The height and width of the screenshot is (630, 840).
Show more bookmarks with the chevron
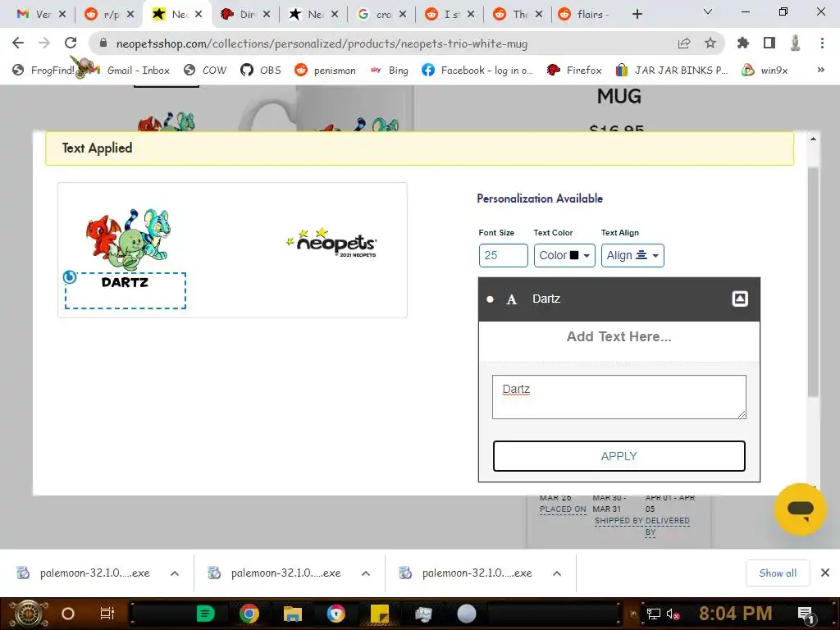[820, 71]
